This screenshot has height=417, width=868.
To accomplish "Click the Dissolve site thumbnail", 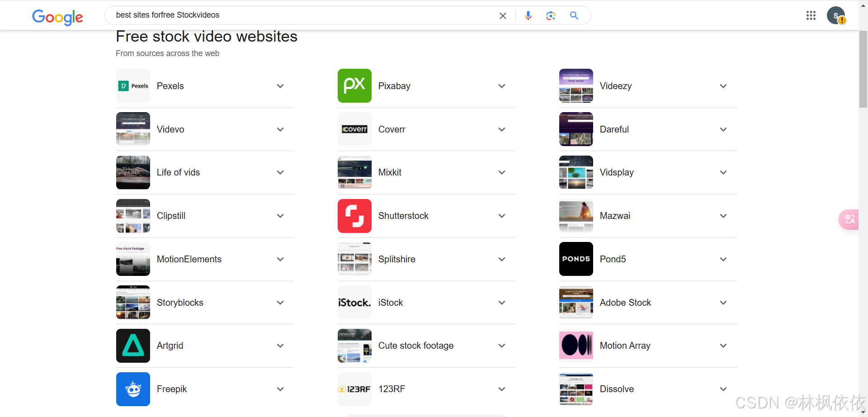I will pyautogui.click(x=576, y=389).
